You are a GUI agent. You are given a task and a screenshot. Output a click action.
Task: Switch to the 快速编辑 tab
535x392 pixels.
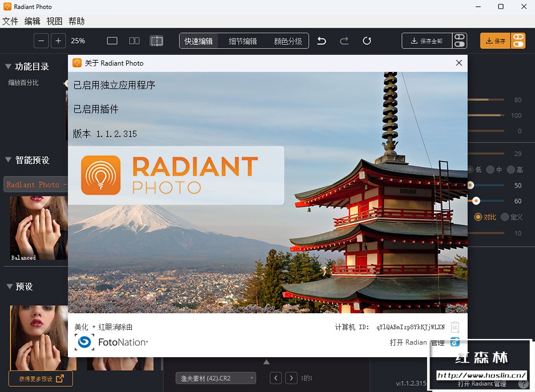[x=199, y=41]
